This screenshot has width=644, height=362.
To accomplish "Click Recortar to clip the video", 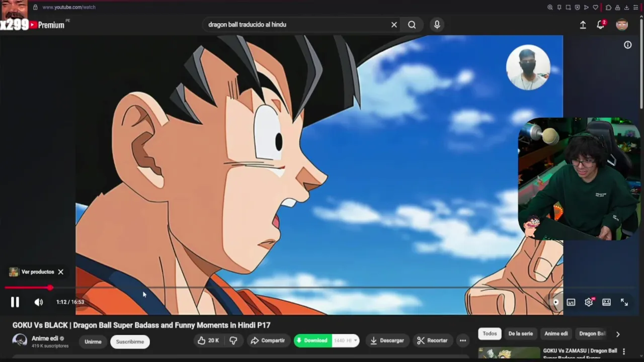I will pos(432,341).
